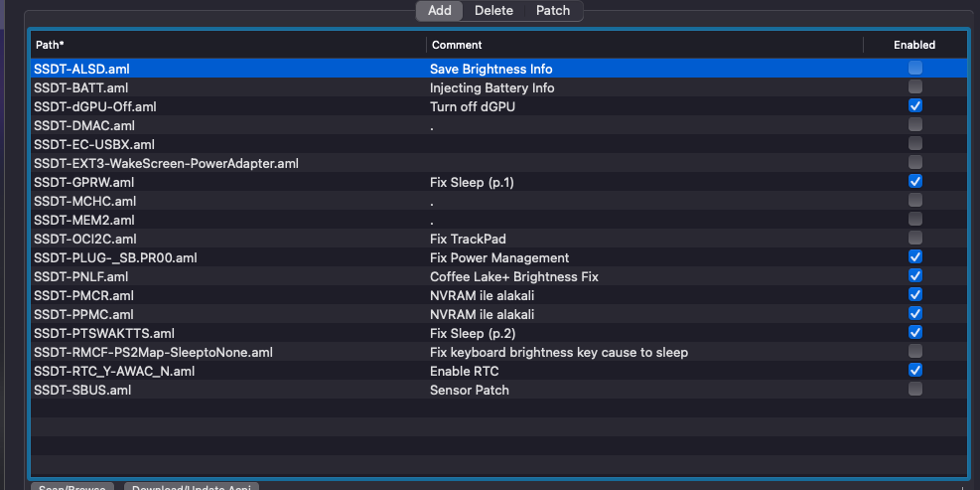980x490 pixels.
Task: Uncheck the SSDT-RTC_Y-AWAC_N.aml Enabled box
Action: pyautogui.click(x=914, y=371)
